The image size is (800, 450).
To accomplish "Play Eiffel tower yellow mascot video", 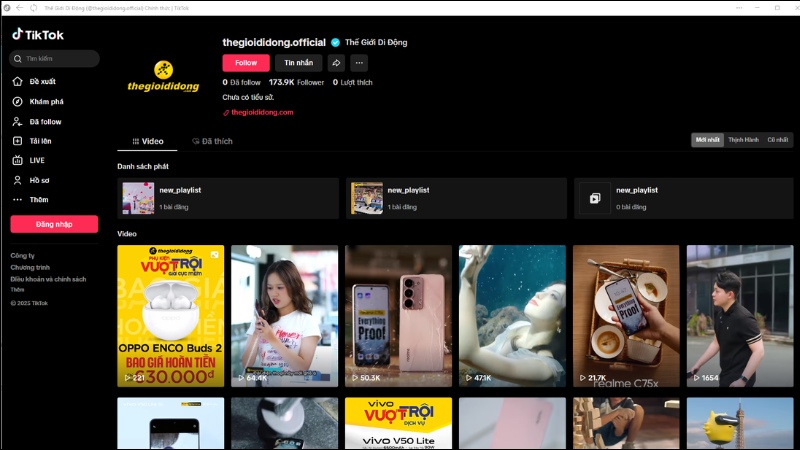I will 740,423.
